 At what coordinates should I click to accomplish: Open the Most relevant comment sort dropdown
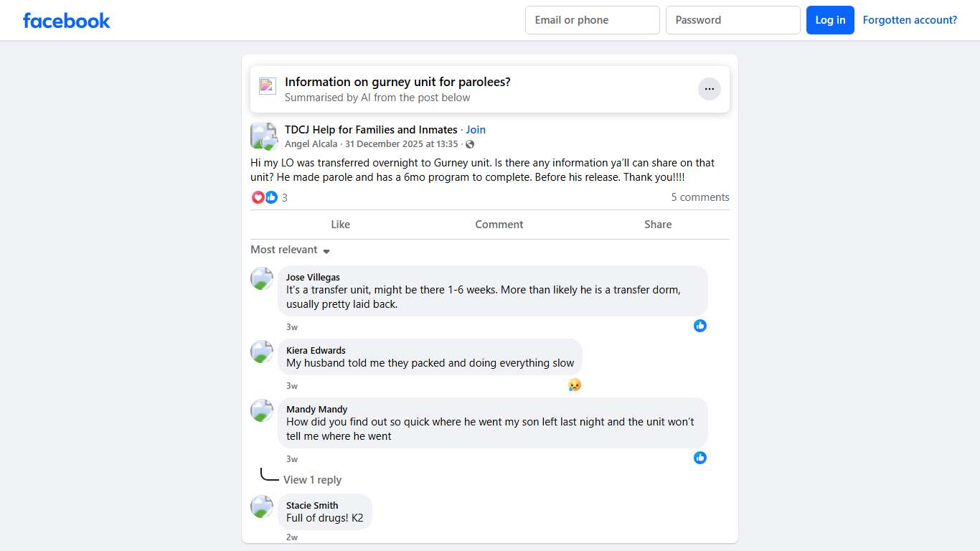pos(290,250)
